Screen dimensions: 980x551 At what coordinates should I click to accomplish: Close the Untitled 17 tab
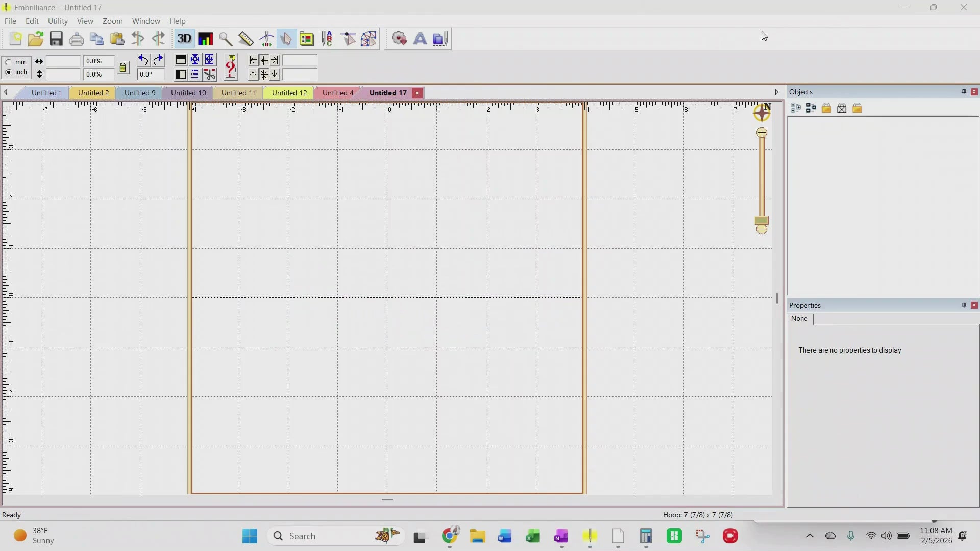pyautogui.click(x=418, y=93)
